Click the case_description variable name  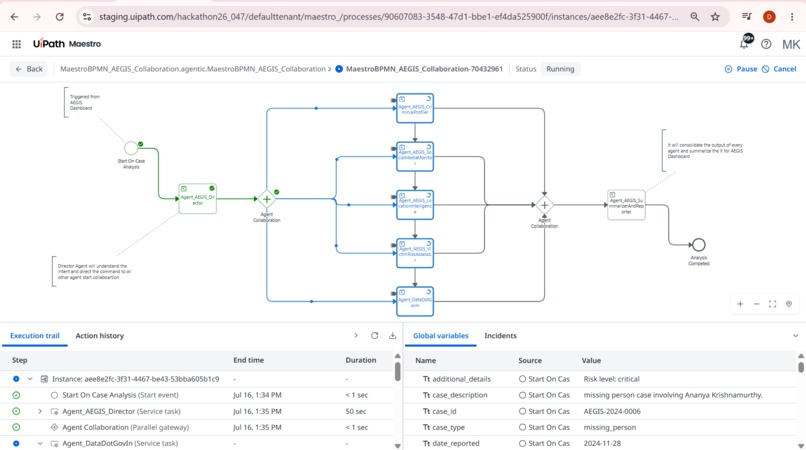[x=460, y=395]
